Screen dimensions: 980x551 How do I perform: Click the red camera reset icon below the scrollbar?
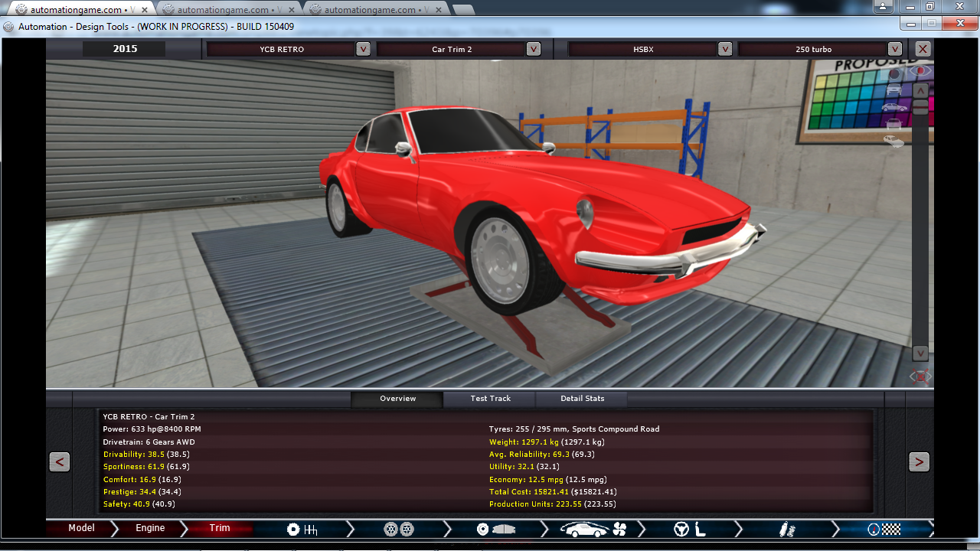[920, 376]
